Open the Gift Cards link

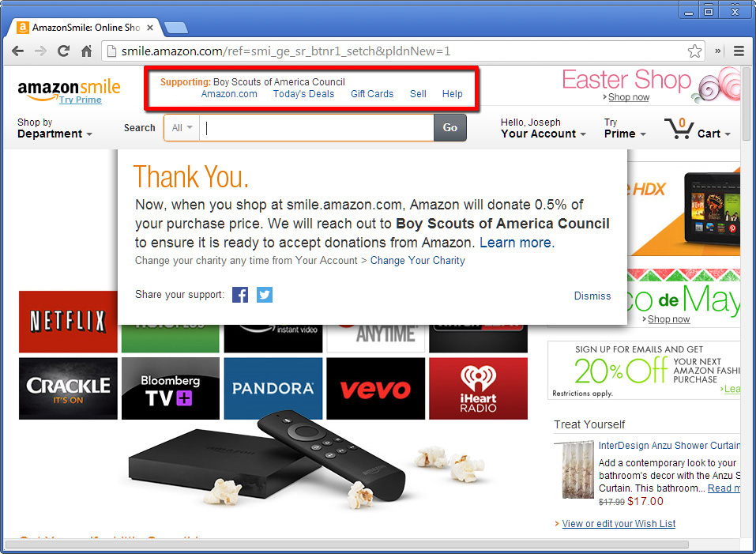(x=372, y=94)
